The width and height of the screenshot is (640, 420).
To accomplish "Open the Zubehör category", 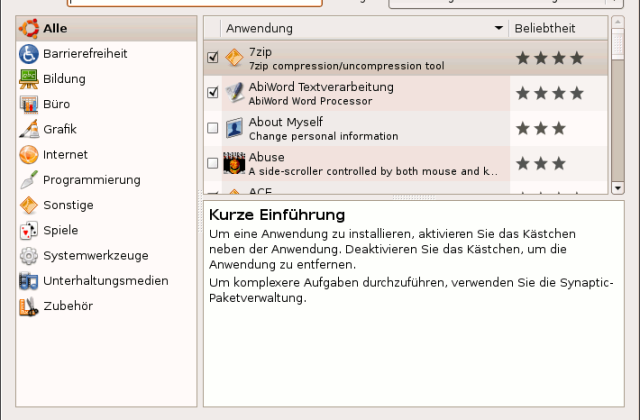I will click(x=106, y=306).
